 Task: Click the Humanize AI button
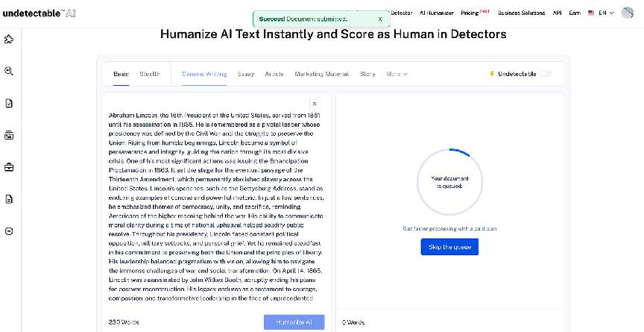294,322
